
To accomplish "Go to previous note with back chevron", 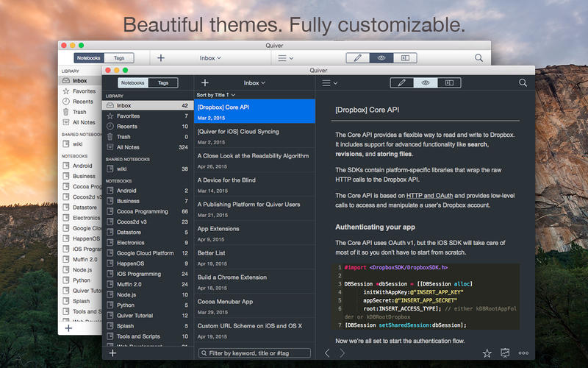I will [327, 353].
